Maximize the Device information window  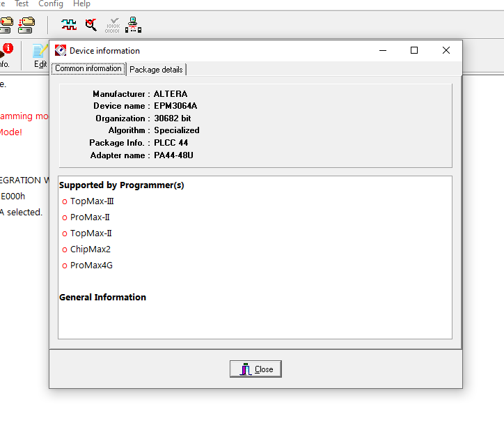pyautogui.click(x=414, y=50)
